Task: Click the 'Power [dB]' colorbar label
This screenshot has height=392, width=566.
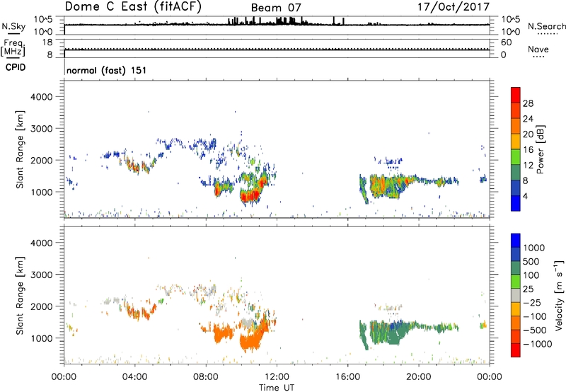Action: pyautogui.click(x=541, y=149)
